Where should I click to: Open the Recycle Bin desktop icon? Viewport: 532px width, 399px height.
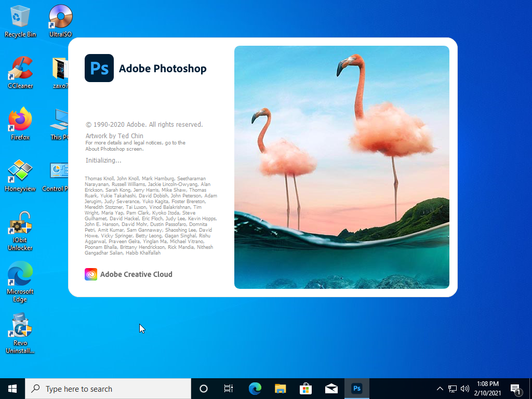(20, 21)
